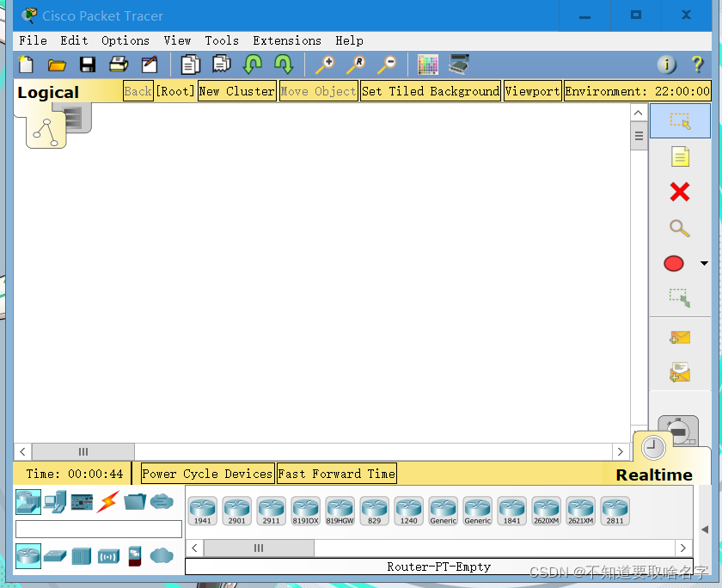This screenshot has width=722, height=588.
Task: Select the End Devices category
Action: click(x=55, y=501)
